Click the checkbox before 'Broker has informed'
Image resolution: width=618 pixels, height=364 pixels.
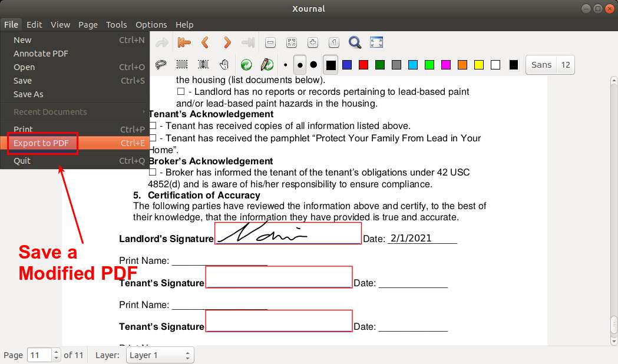(x=153, y=172)
